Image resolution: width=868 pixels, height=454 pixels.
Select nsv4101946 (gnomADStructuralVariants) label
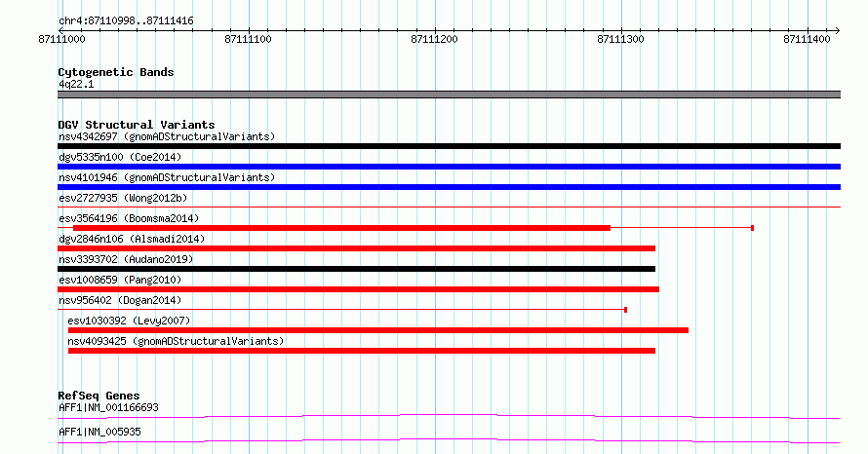pos(167,177)
